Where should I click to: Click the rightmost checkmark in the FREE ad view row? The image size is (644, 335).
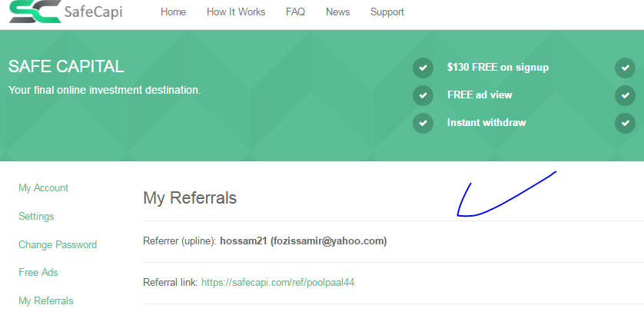pos(625,95)
